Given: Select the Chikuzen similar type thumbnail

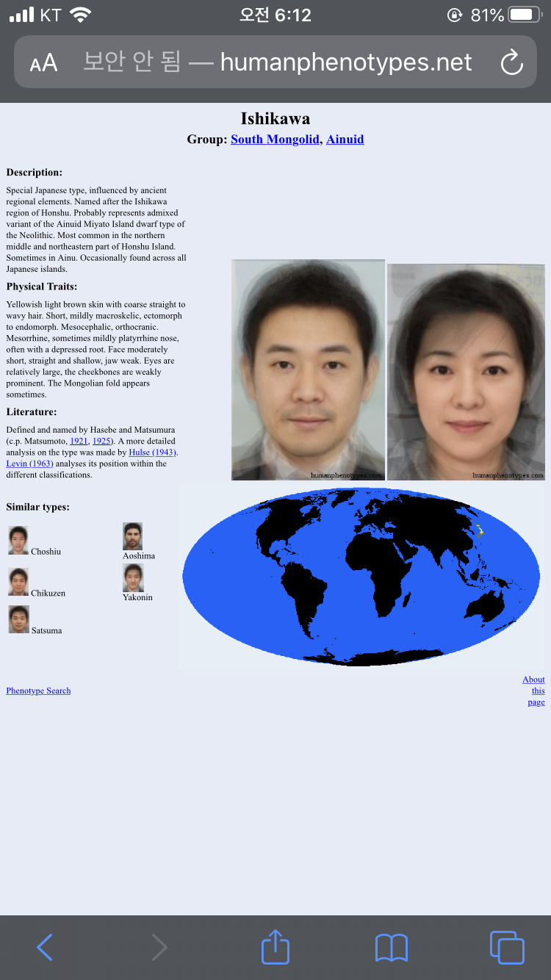Looking at the screenshot, I should click(18, 582).
